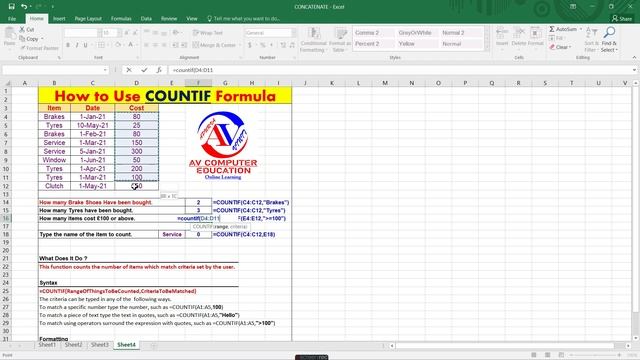Select the Comma 2 cell style
Screen dimensions: 640x360
point(373,33)
